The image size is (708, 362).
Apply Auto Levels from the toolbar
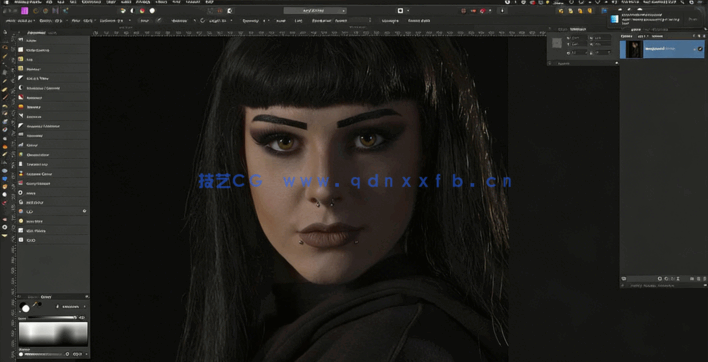point(123,10)
